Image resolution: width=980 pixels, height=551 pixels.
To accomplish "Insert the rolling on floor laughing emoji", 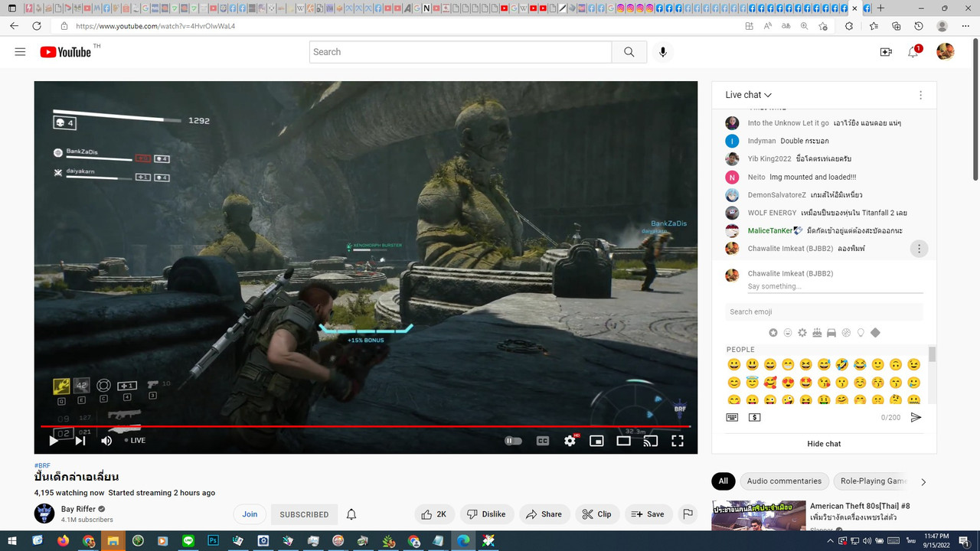I will pyautogui.click(x=842, y=364).
